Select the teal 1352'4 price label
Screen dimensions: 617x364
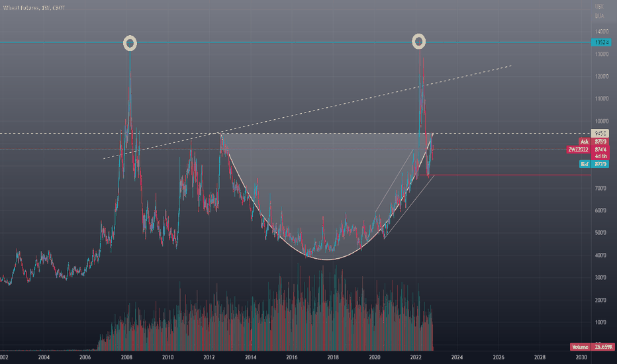(x=601, y=42)
